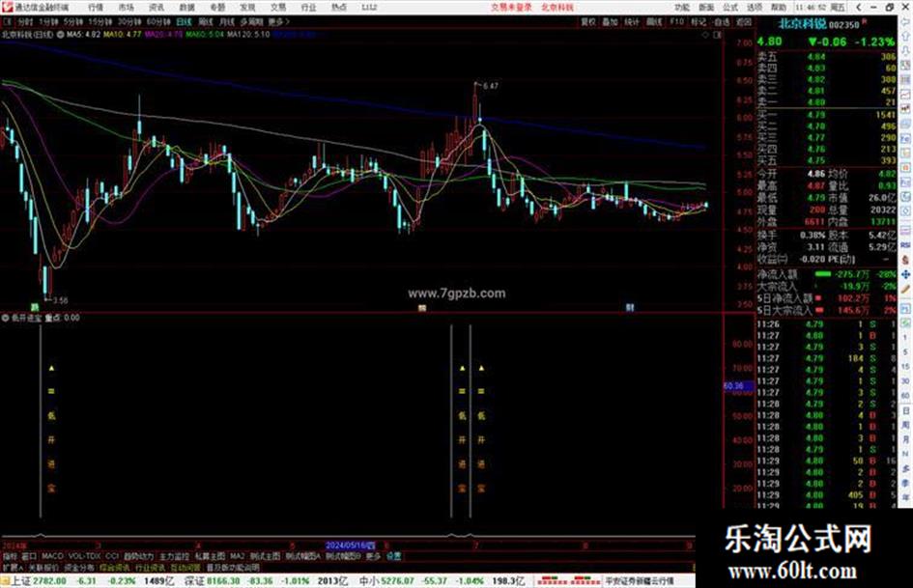The height and width of the screenshot is (588, 913).
Task: Switch to 60分钟 chart period
Action: click(158, 22)
